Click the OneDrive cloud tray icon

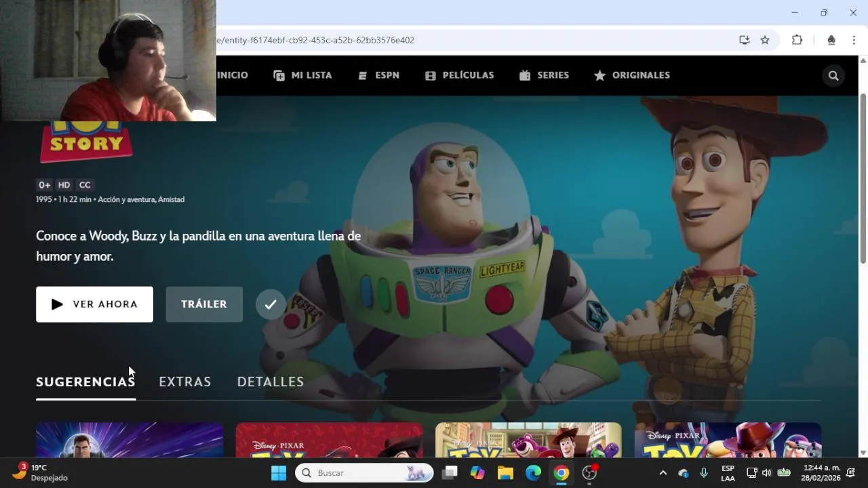point(684,473)
